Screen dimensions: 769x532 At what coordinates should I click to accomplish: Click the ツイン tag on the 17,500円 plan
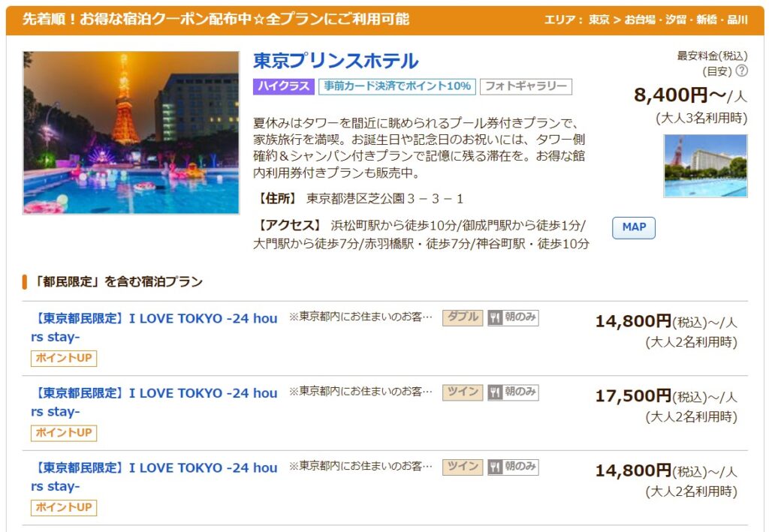point(463,392)
